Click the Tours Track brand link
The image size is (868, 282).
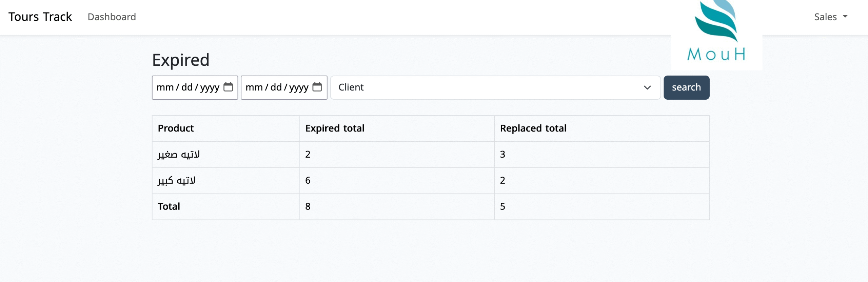coord(40,17)
